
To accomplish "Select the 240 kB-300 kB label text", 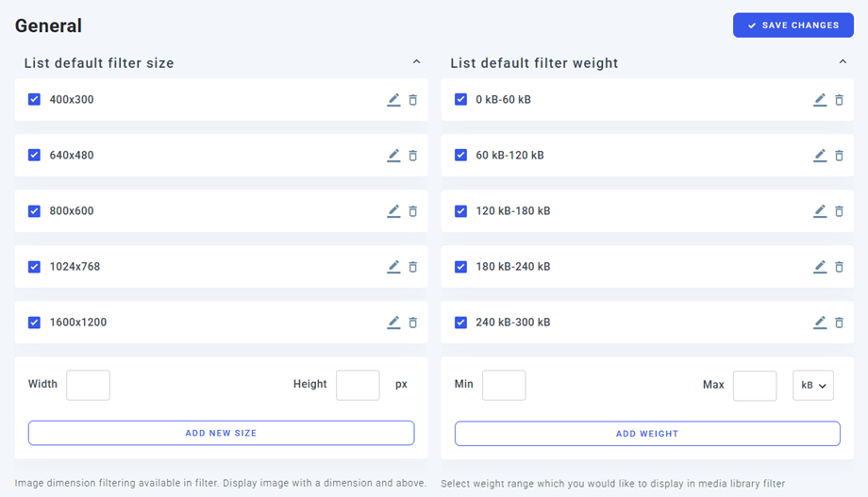I will coord(513,323).
